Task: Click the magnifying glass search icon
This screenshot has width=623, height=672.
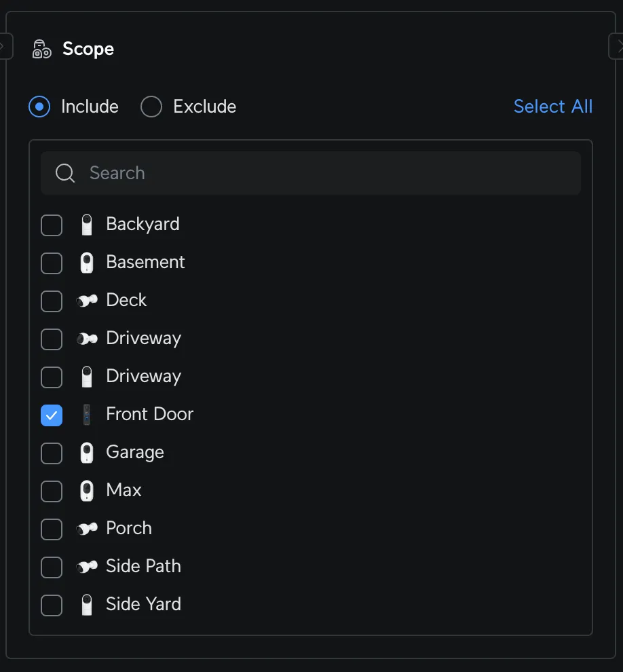Action: [65, 173]
